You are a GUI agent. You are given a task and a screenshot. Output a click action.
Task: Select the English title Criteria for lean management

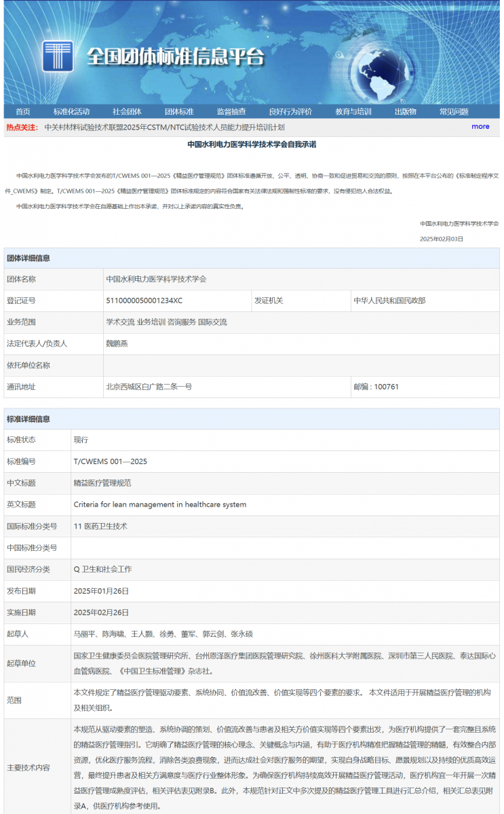159,505
